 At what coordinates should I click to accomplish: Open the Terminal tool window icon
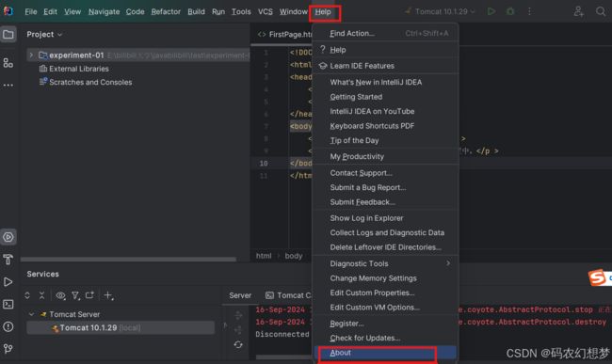[x=8, y=304]
